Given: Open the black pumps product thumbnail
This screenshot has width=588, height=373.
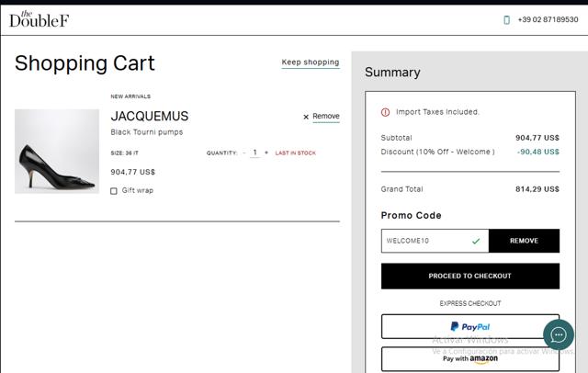Looking at the screenshot, I should point(57,152).
